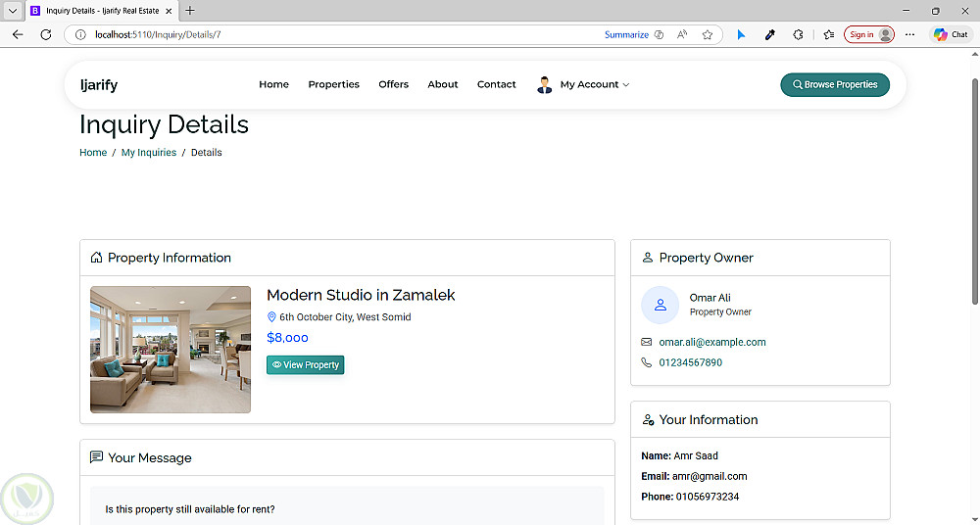Open browser Settings and more menu
This screenshot has height=525, width=980.
[x=910, y=34]
